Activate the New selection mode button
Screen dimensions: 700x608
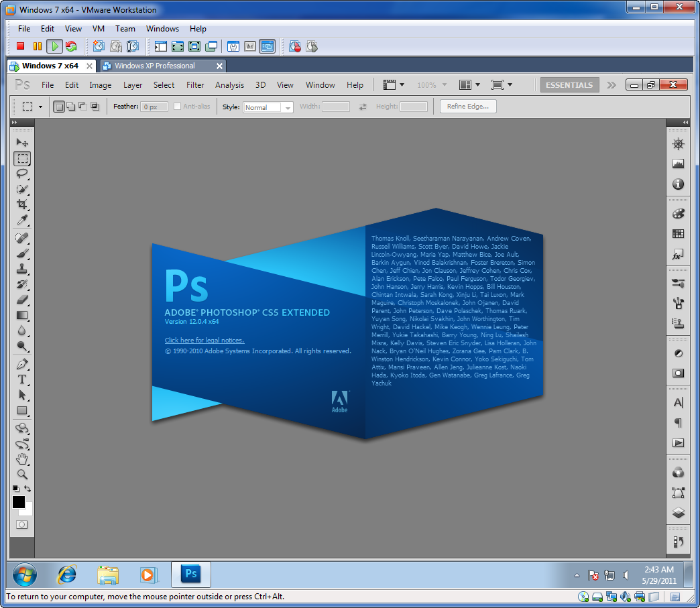coord(59,106)
